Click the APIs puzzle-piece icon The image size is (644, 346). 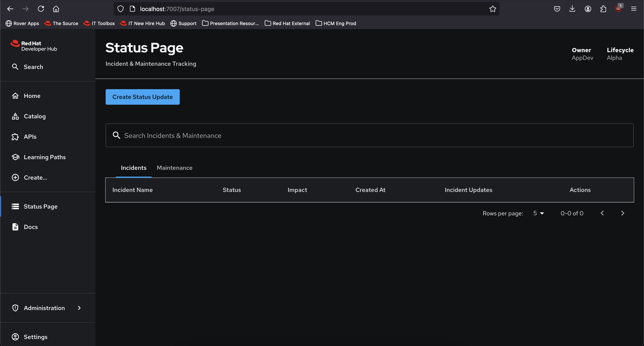[x=15, y=137]
